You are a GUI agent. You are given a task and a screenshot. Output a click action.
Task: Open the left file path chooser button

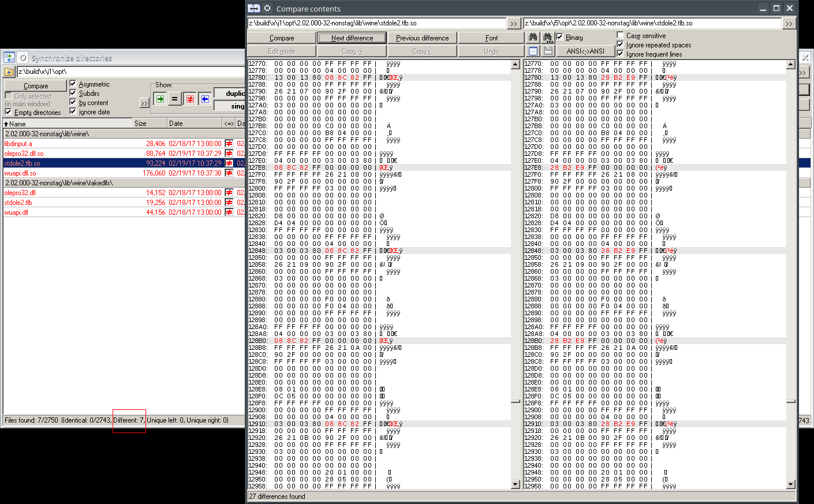coord(513,24)
